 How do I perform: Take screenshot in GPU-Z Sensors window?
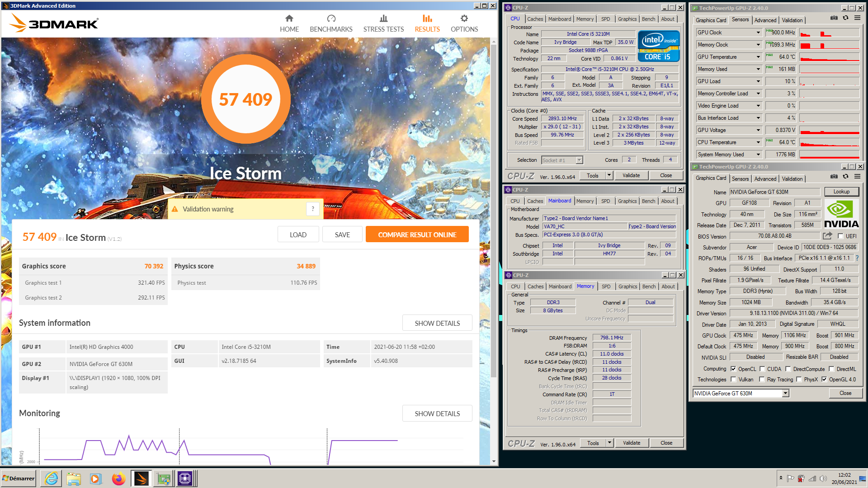point(834,18)
